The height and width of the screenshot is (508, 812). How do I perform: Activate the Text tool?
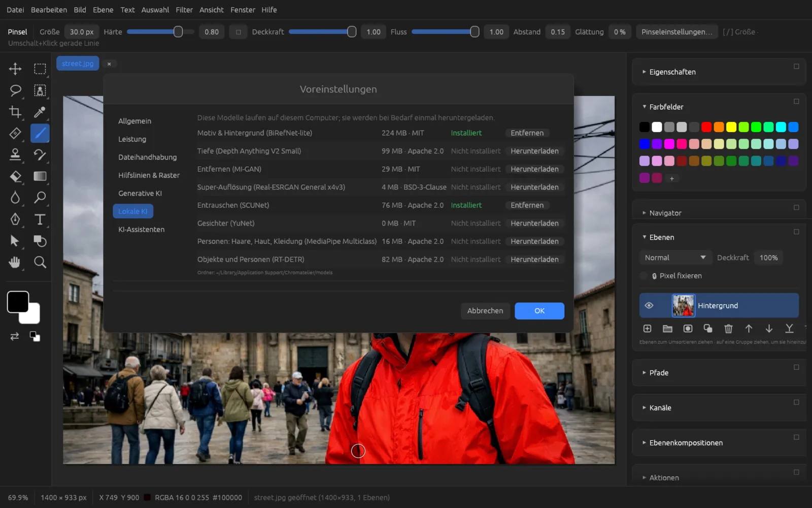[x=40, y=219]
